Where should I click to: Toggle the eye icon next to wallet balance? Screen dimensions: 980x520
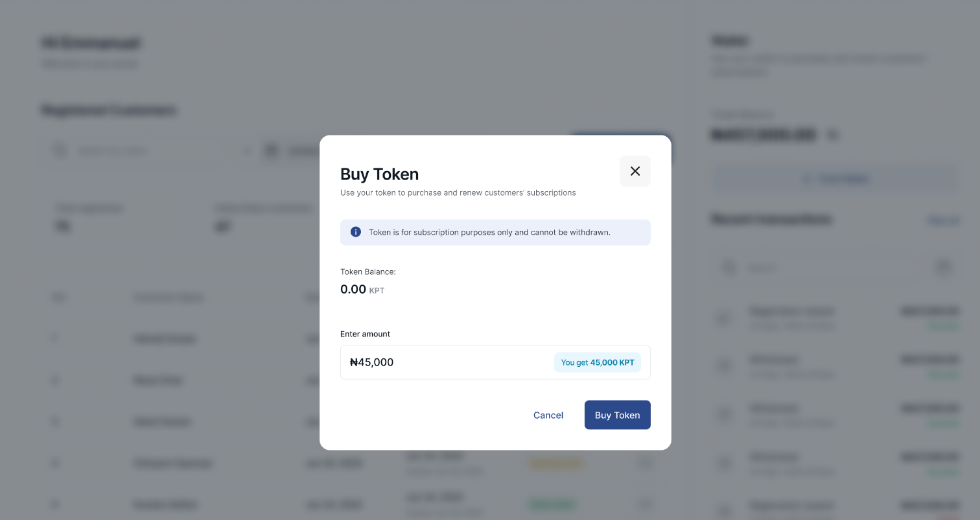[x=833, y=135]
